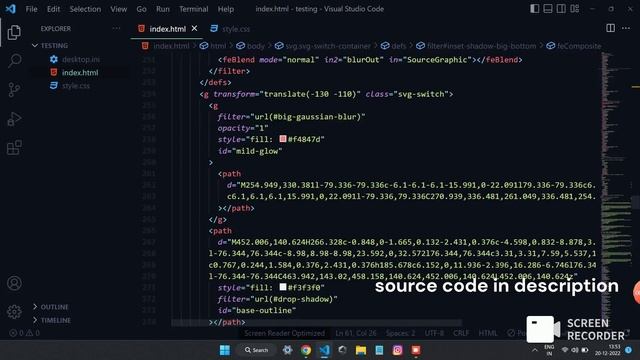Click the svg.svg-switch-container breadcrumb
640x360 pixels.
pyautogui.click(x=323, y=46)
